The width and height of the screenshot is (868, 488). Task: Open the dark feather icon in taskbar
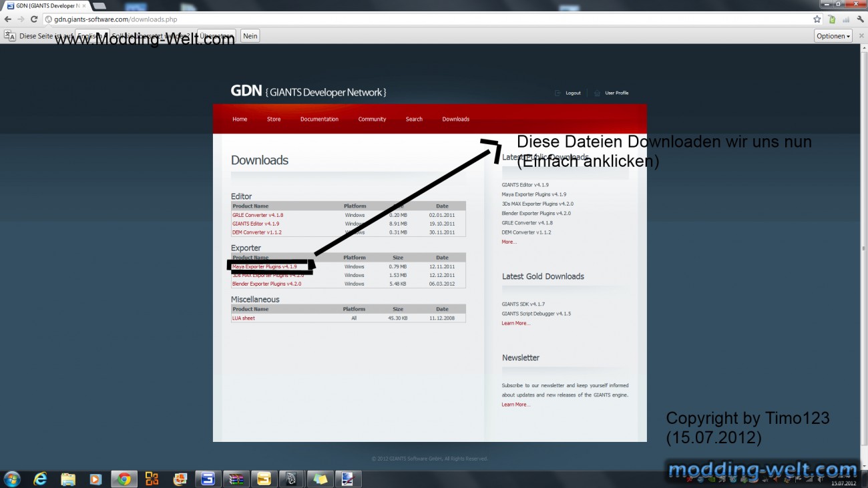292,479
